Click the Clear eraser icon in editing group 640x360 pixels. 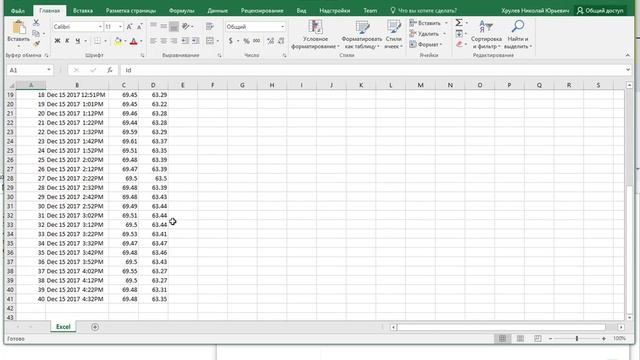[459, 44]
